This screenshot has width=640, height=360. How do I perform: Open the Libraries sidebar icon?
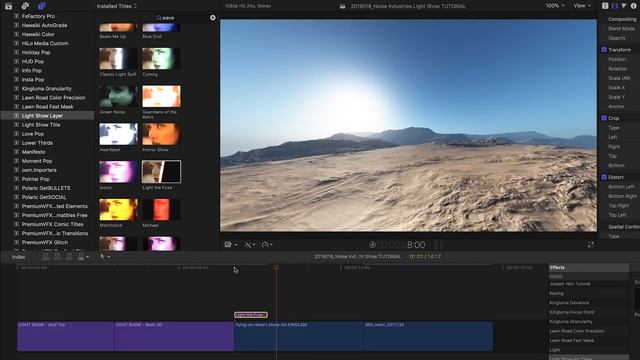click(x=8, y=6)
